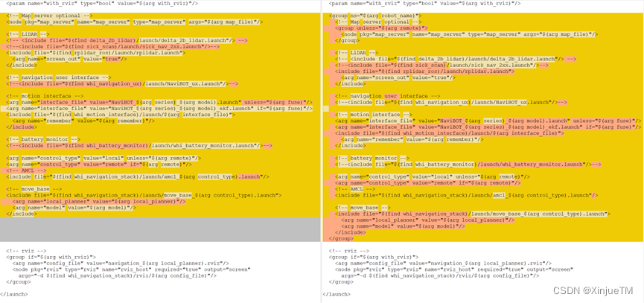Image resolution: width=644 pixels, height=303 pixels.
Task: Select the remember arg line in left pane
Action: click(x=83, y=121)
